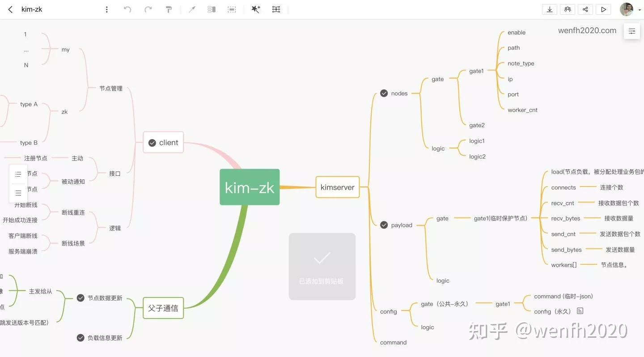
Task: Click the undo arrow in toolbar
Action: click(x=127, y=9)
